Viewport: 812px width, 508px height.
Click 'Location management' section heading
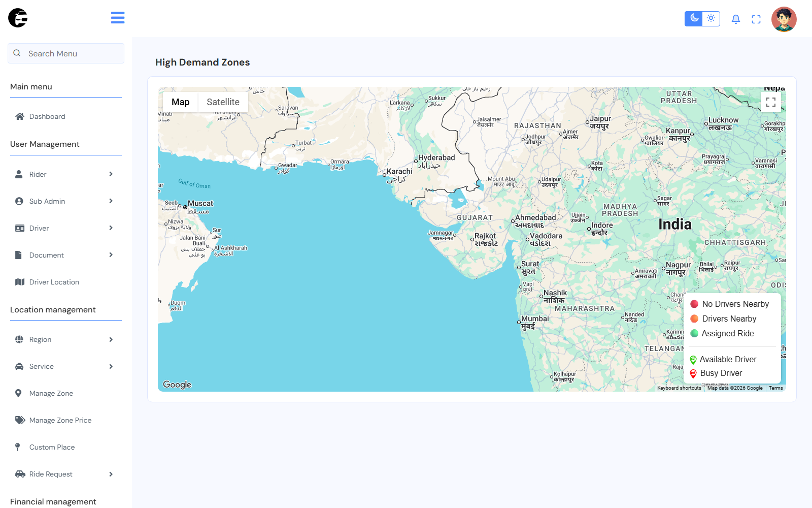coord(53,309)
